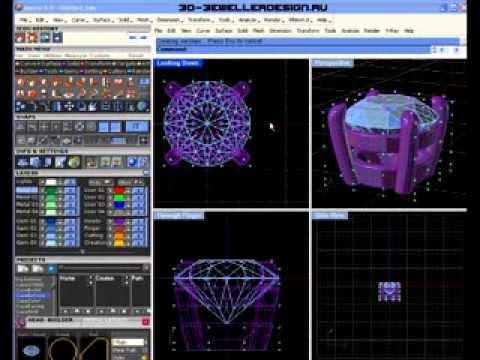Select the four-way arrows Move icon in the blue tool row
This screenshot has height=360, width=480.
(69, 107)
